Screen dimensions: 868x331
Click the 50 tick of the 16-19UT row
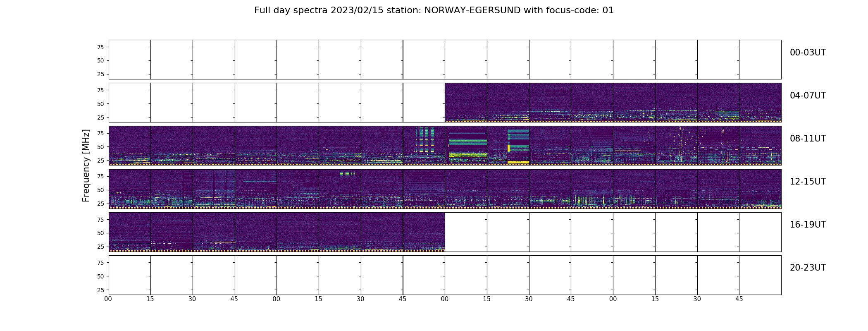[100, 233]
